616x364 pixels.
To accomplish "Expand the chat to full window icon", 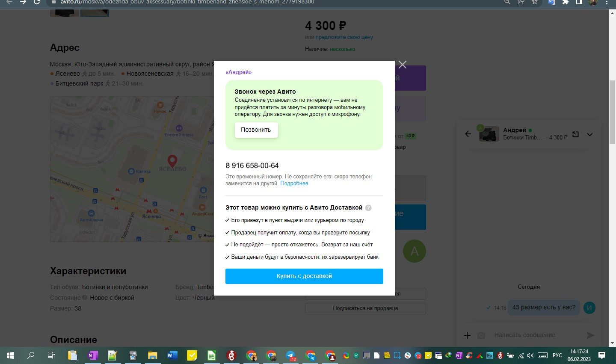I will (575, 134).
